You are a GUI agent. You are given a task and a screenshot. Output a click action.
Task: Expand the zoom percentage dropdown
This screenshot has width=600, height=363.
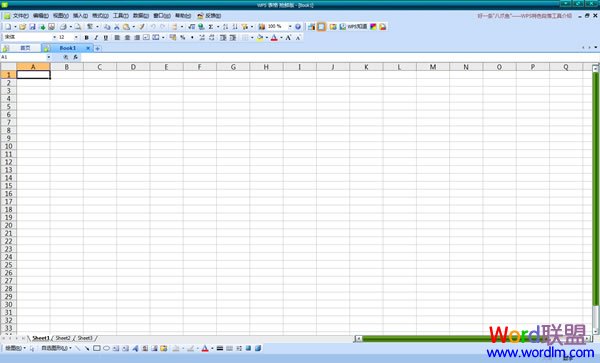tap(290, 27)
